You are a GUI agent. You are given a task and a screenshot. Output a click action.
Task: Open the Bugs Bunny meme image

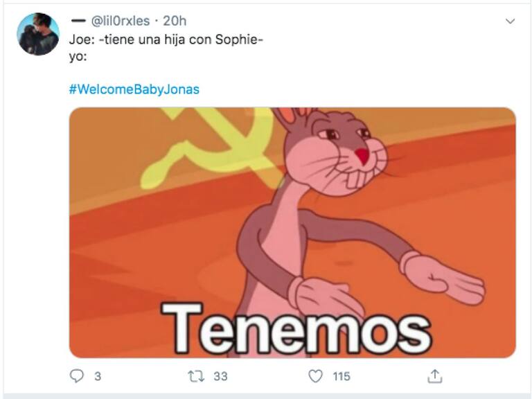[x=292, y=233]
